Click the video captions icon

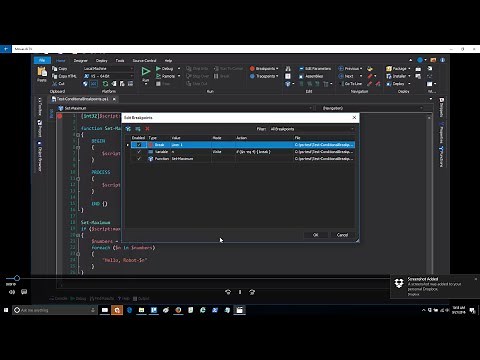[x=24, y=292]
